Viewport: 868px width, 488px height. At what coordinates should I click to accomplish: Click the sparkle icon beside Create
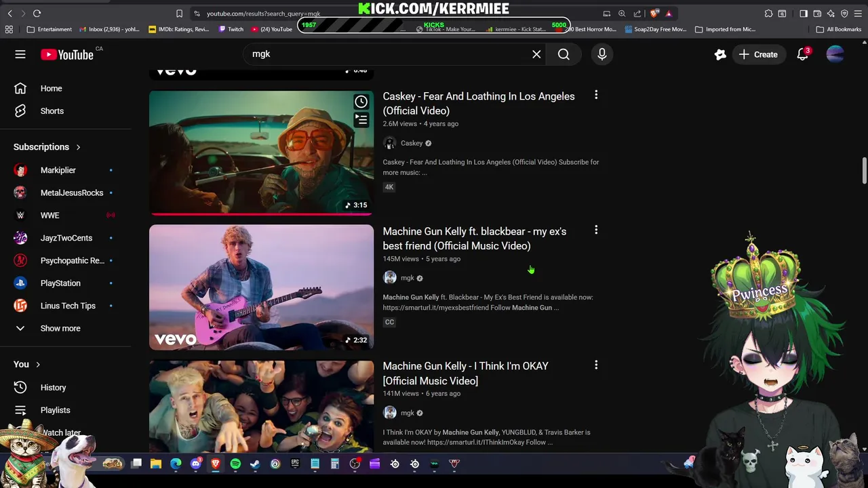(x=720, y=54)
